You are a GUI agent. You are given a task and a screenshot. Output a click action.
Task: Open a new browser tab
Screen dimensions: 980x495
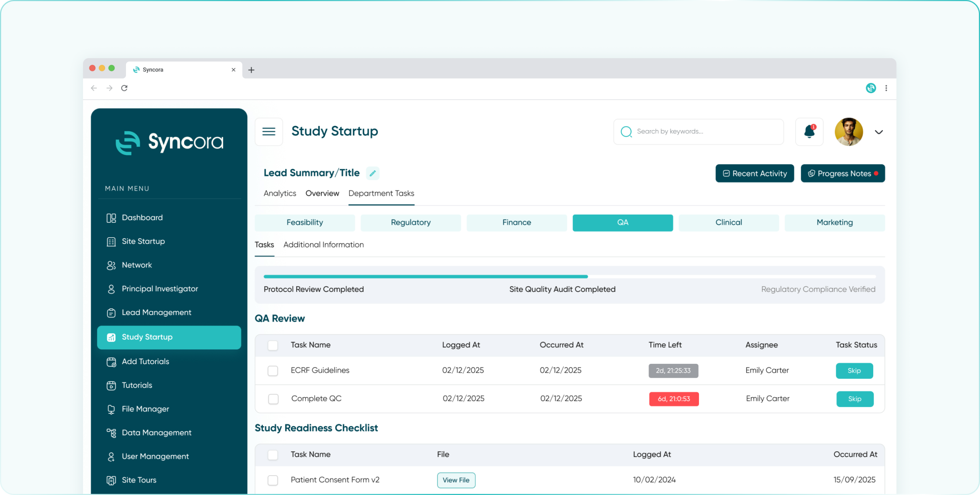tap(251, 70)
